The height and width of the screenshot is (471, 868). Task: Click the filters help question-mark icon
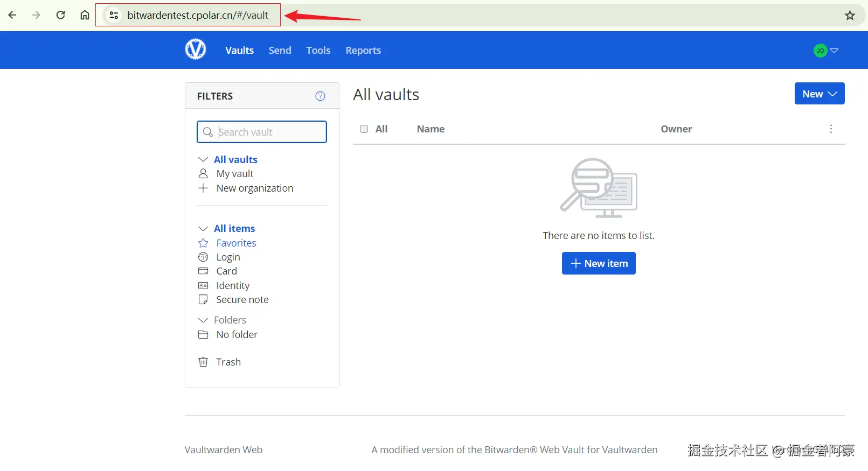point(320,96)
